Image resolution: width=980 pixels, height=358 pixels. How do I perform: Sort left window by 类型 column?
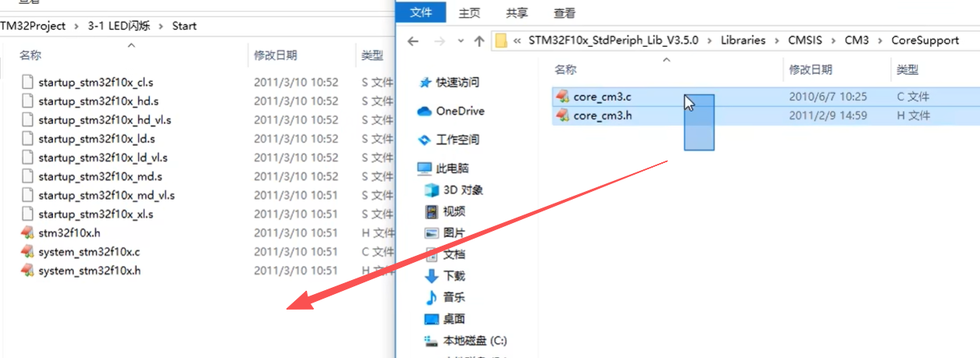[x=372, y=55]
